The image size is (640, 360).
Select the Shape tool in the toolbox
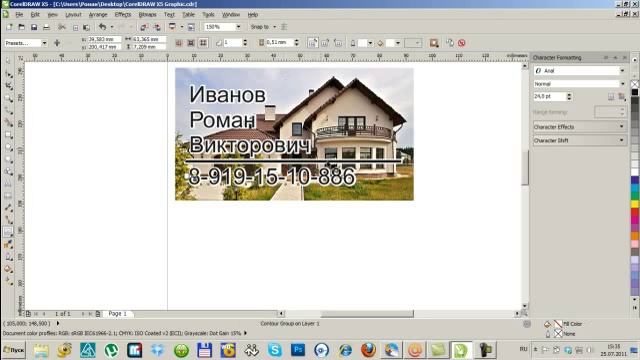(x=8, y=74)
